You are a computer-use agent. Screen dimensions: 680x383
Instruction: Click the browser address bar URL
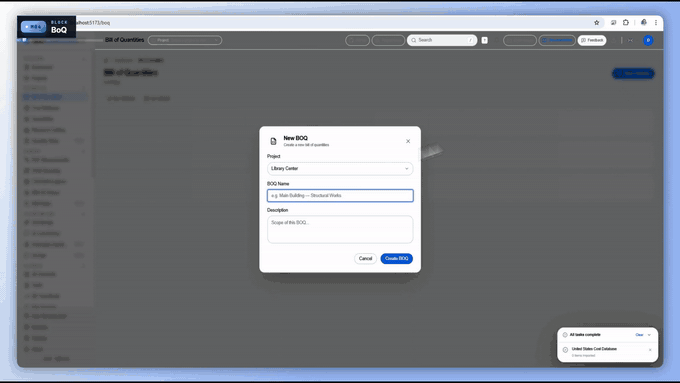coord(93,23)
